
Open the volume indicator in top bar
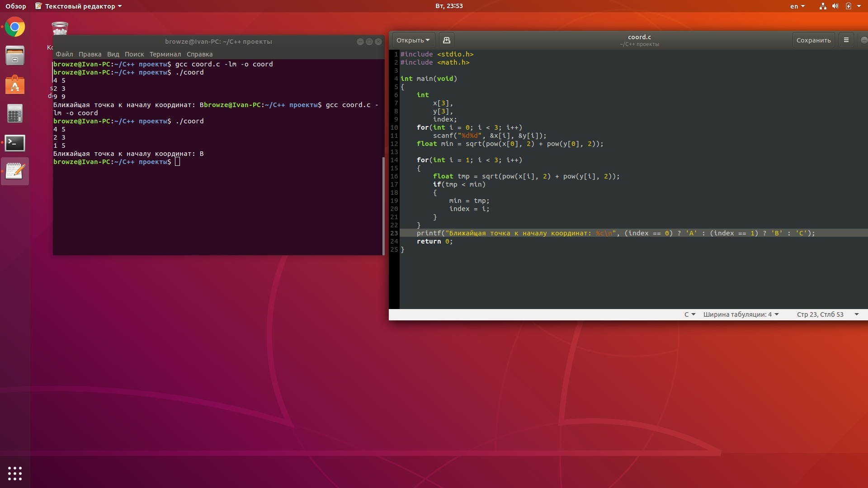point(835,6)
